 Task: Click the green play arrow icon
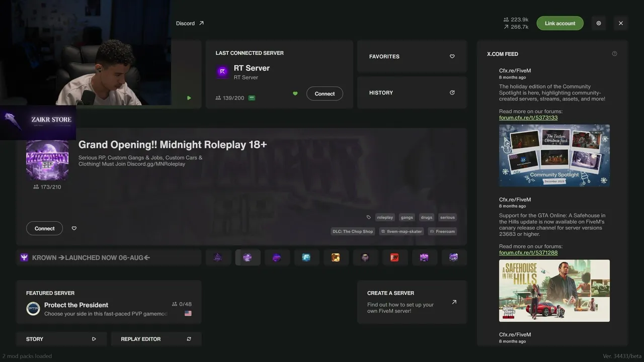[x=189, y=98]
